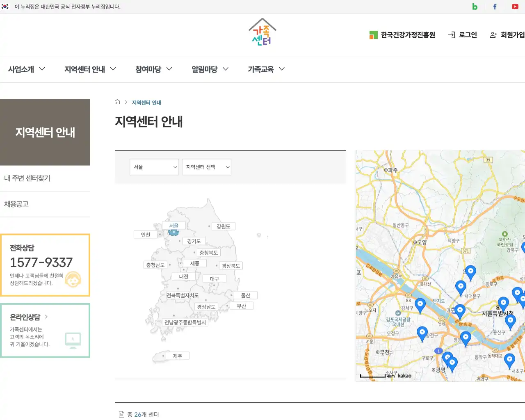
Task: Select 대구 on the Korea map
Action: tap(215, 279)
